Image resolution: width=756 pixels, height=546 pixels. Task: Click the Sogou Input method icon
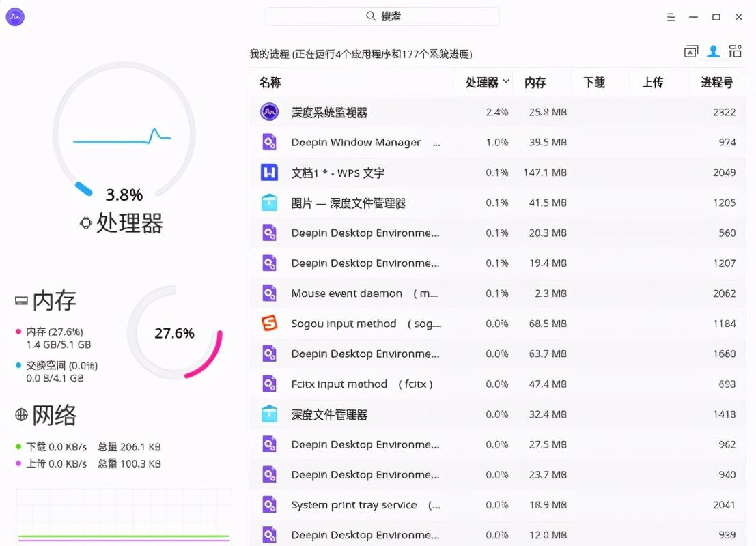270,324
